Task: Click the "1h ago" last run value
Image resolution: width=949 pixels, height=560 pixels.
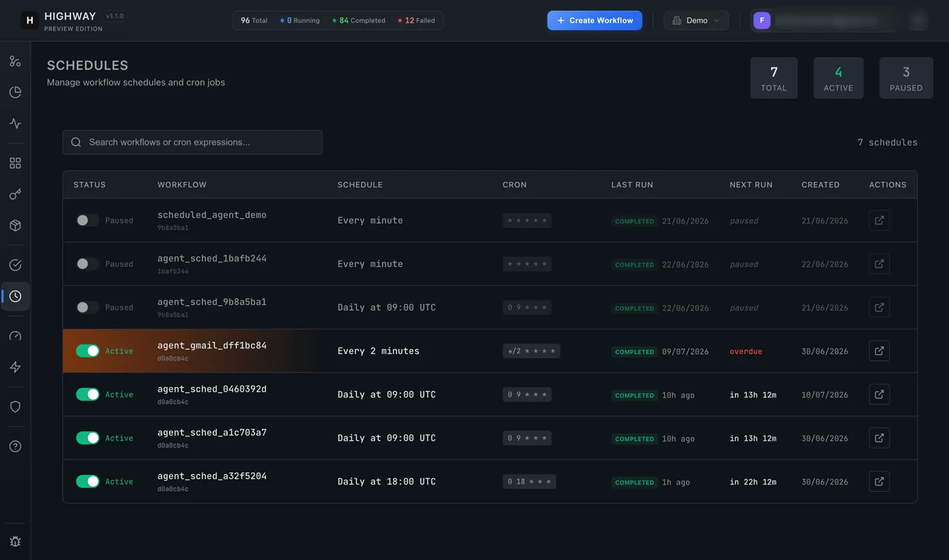Action: (x=676, y=482)
